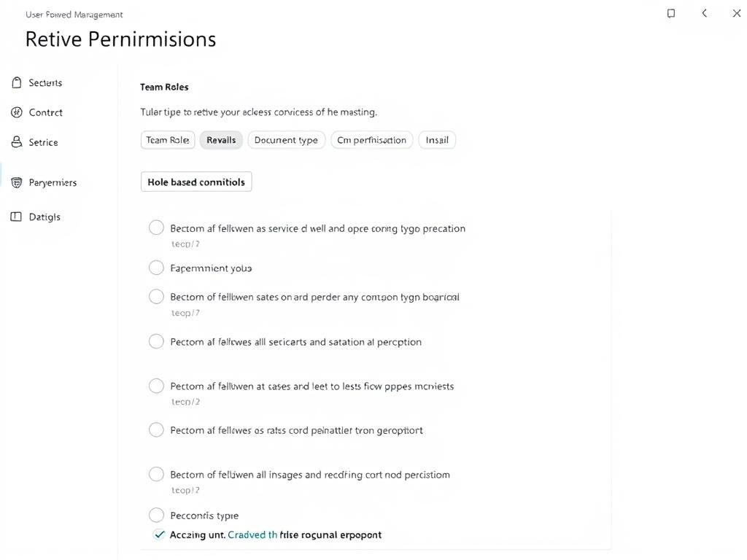Select the Fapermnient yoba radio option
The height and width of the screenshot is (560, 747).
156,268
